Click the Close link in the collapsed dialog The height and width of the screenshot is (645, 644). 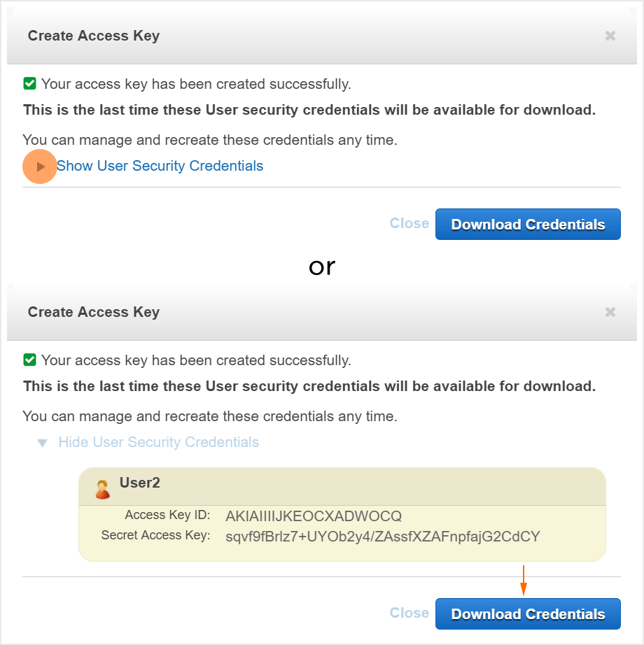(409, 223)
